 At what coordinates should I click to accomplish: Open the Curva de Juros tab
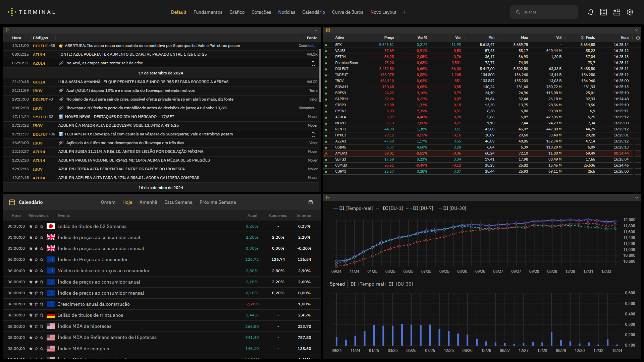click(347, 12)
